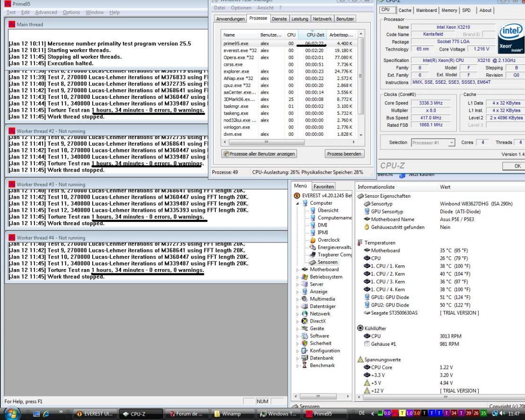Screen dimensions: 525x420
Task: Expand the Datenträger node in EVEREST tree
Action: coord(297,306)
